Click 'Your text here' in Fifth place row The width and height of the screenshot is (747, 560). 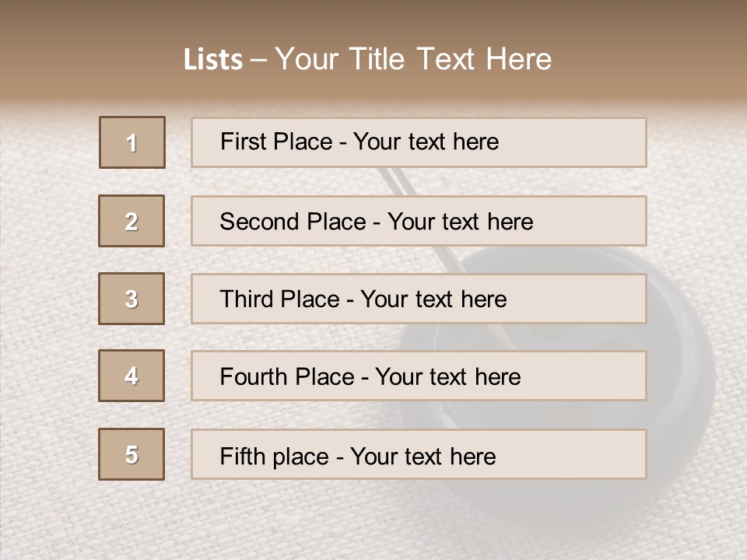(x=423, y=456)
